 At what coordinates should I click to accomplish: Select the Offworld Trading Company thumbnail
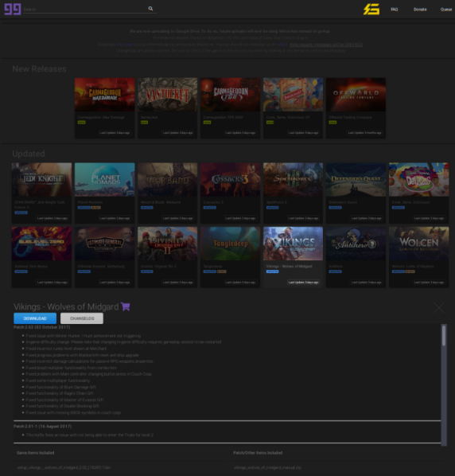click(356, 95)
